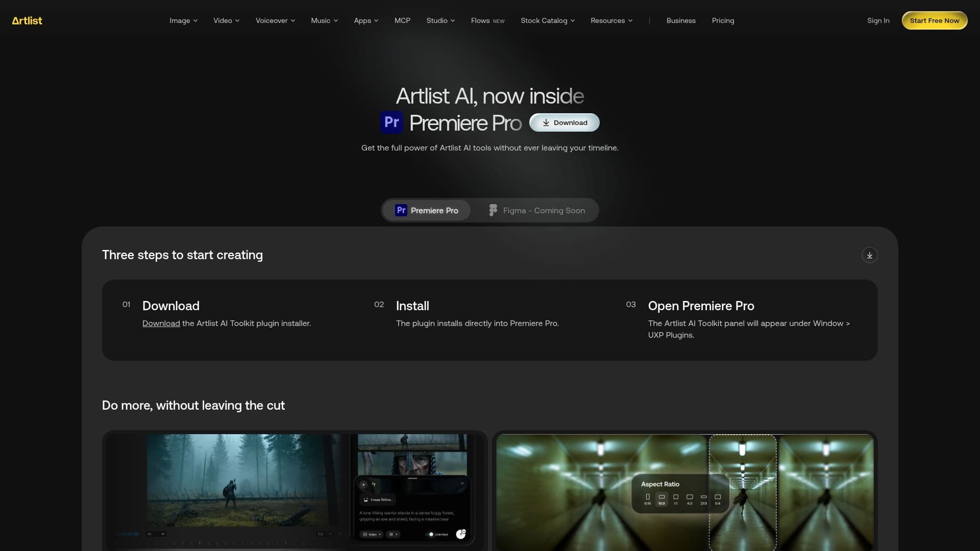Click the Pr icon in Premiere Pro tab

(401, 210)
